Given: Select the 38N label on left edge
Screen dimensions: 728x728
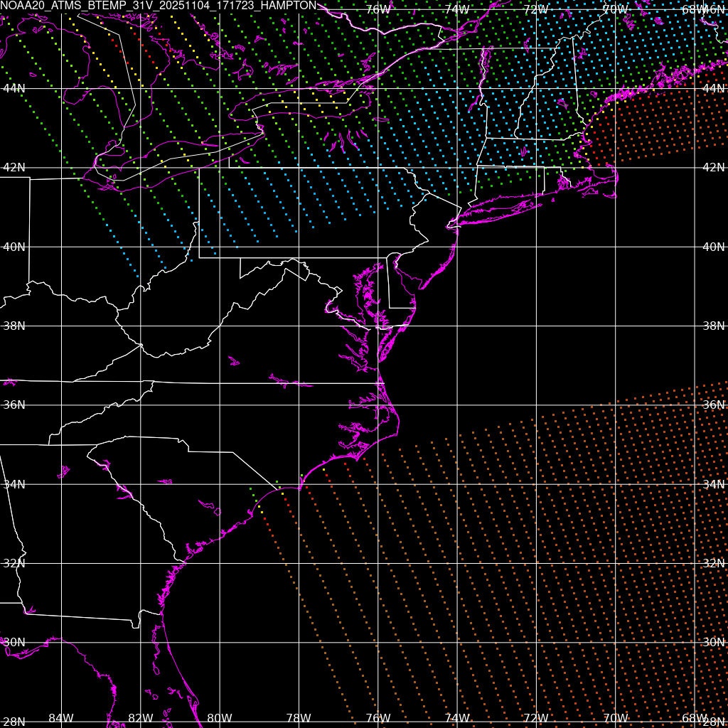Looking at the screenshot, I should (14, 326).
